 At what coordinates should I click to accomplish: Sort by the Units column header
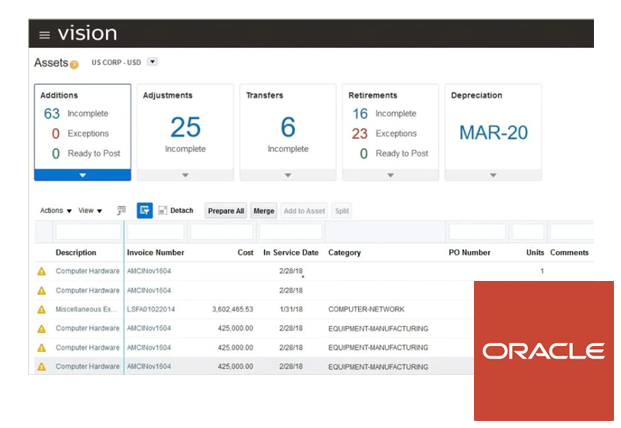535,253
